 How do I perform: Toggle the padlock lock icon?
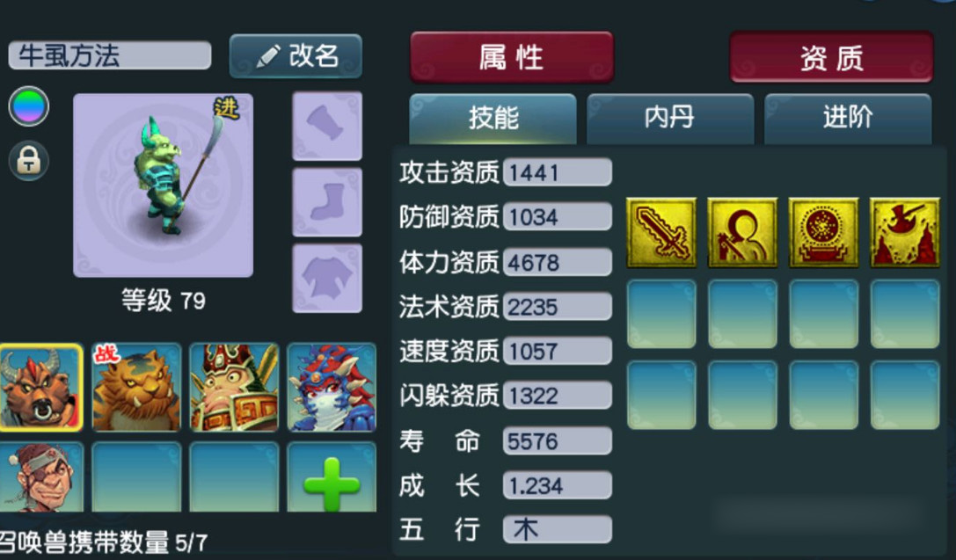click(29, 160)
